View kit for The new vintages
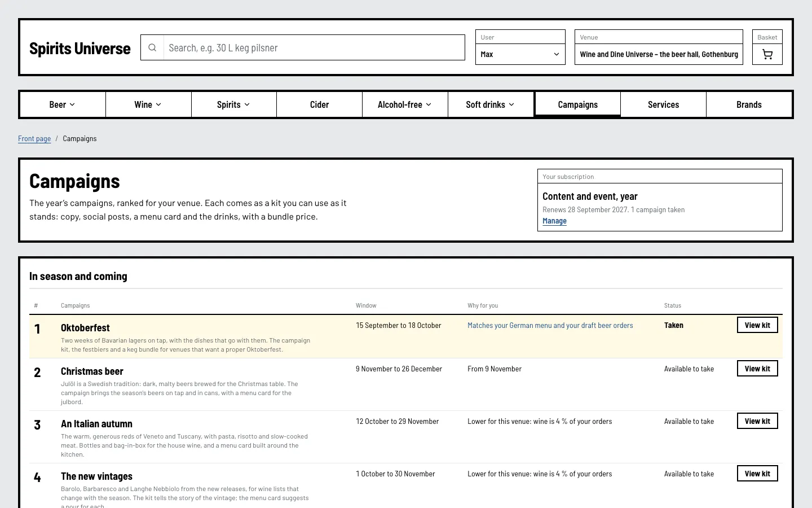The width and height of the screenshot is (812, 508). 757,474
